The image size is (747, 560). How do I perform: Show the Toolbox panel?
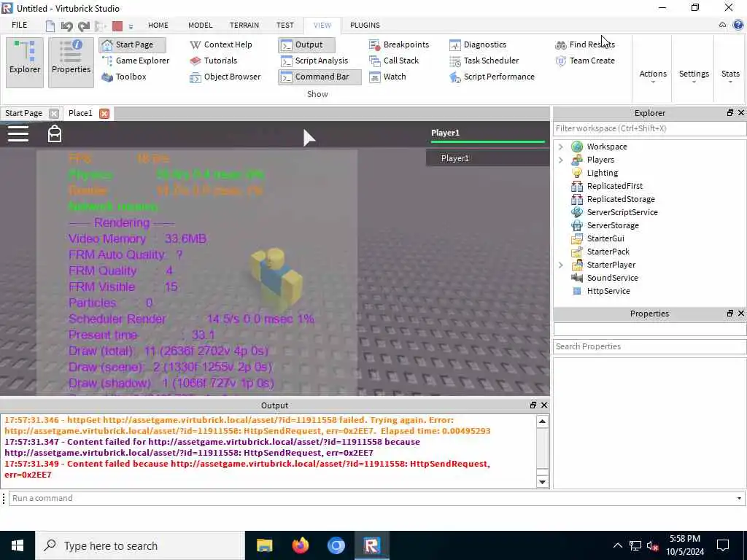click(x=124, y=77)
